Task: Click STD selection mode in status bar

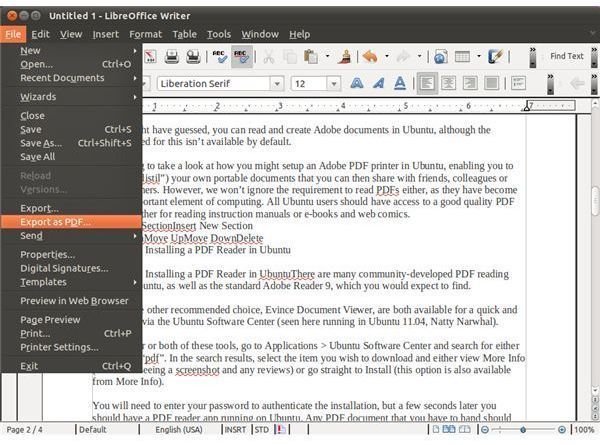Action: click(262, 430)
